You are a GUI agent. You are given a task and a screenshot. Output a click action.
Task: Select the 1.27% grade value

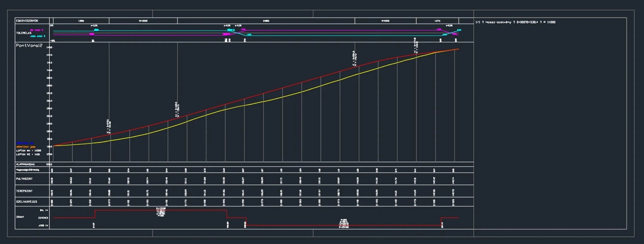(437, 21)
